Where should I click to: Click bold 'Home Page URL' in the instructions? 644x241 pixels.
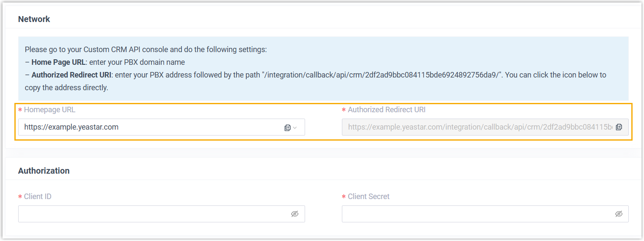coord(58,62)
